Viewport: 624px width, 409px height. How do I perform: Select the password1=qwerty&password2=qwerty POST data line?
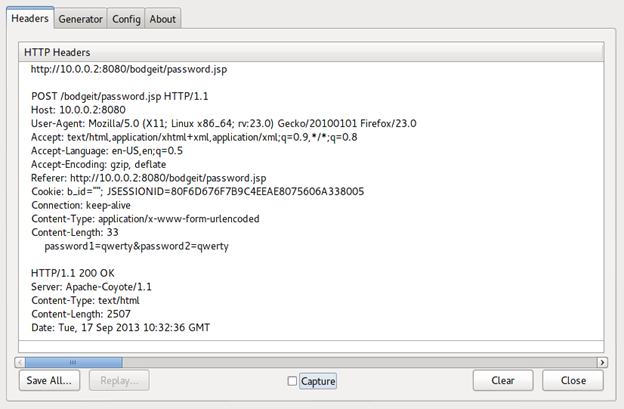point(131,245)
